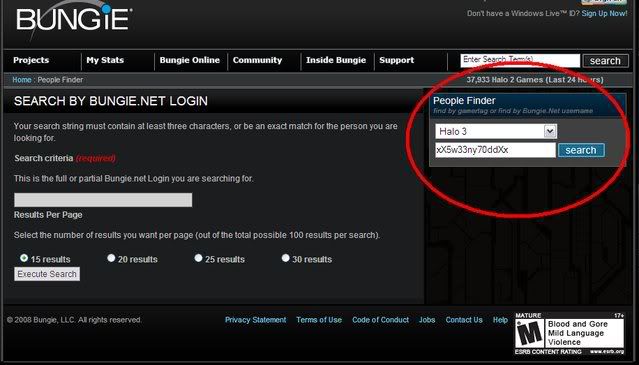The width and height of the screenshot is (639, 365).
Task: Open the ESRB Mature rating badge
Action: [569, 334]
